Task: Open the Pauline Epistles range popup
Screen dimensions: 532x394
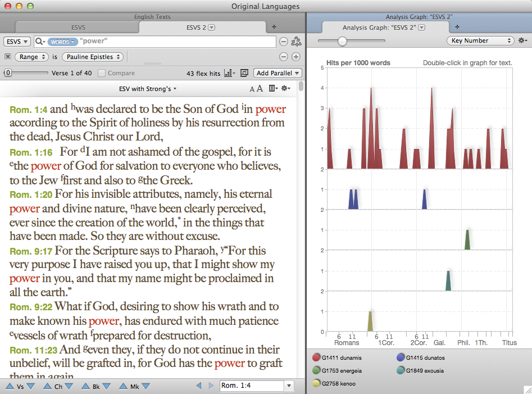Action: point(93,57)
